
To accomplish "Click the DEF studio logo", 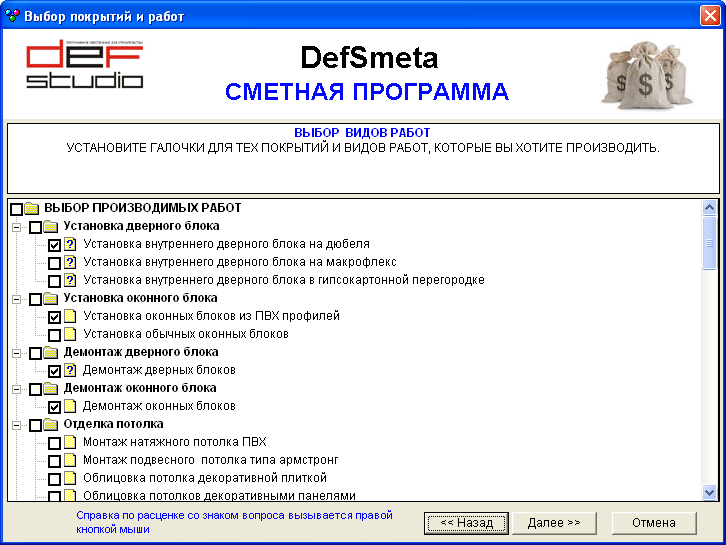I will pyautogui.click(x=84, y=64).
